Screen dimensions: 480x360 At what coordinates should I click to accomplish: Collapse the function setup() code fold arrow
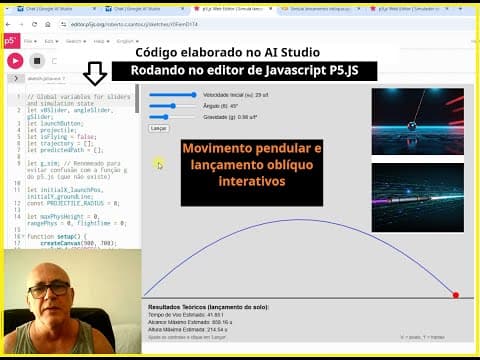click(x=23, y=236)
